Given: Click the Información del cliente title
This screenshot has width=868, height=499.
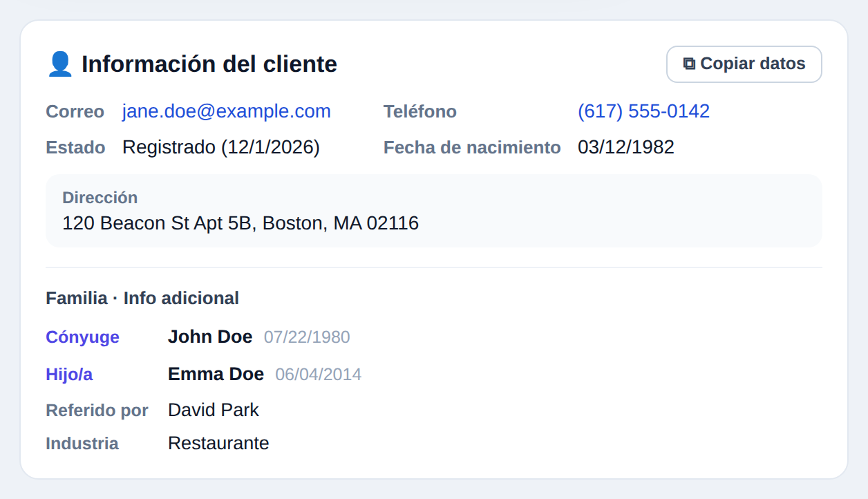Looking at the screenshot, I should 209,64.
